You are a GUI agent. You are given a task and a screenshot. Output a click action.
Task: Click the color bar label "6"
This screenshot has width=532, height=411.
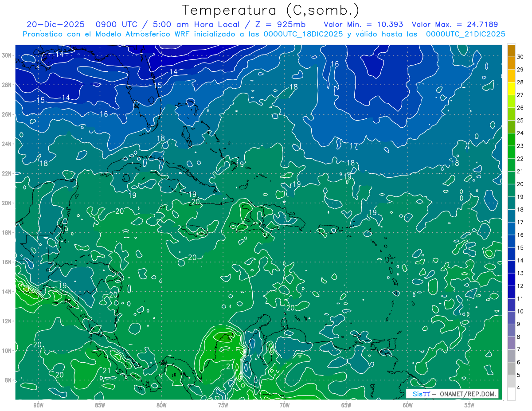(519, 362)
